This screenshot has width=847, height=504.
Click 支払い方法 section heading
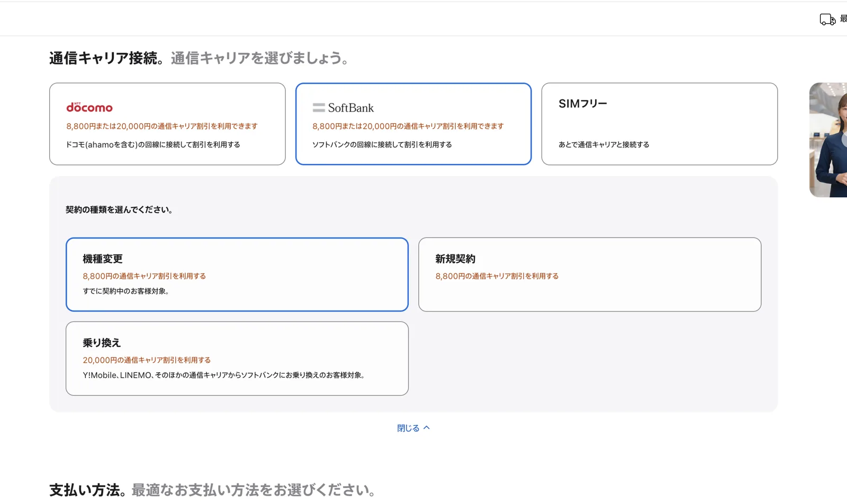pyautogui.click(x=213, y=490)
